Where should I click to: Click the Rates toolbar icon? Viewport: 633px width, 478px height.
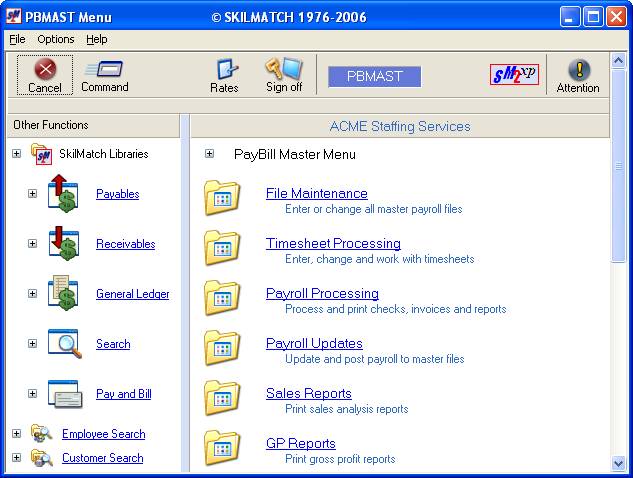coord(225,70)
